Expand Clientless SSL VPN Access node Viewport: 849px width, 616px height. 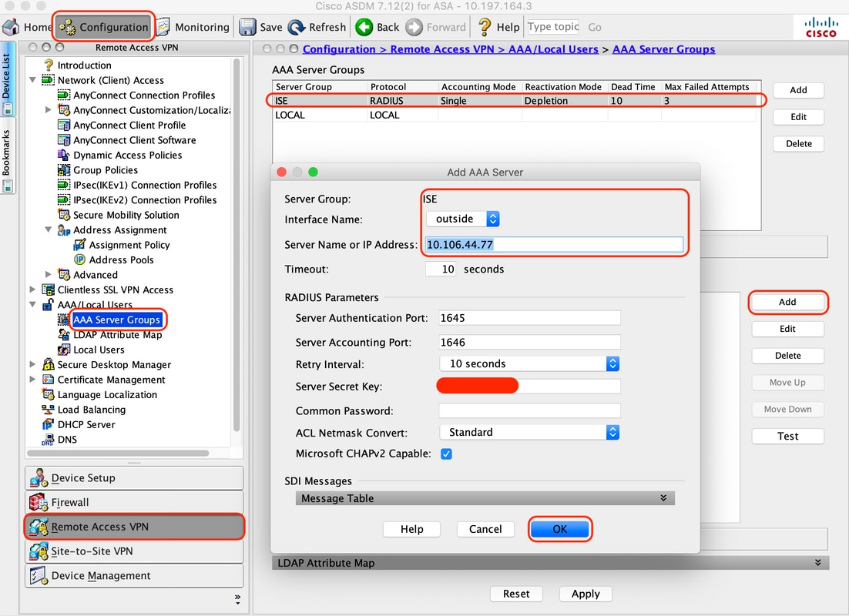(x=32, y=290)
